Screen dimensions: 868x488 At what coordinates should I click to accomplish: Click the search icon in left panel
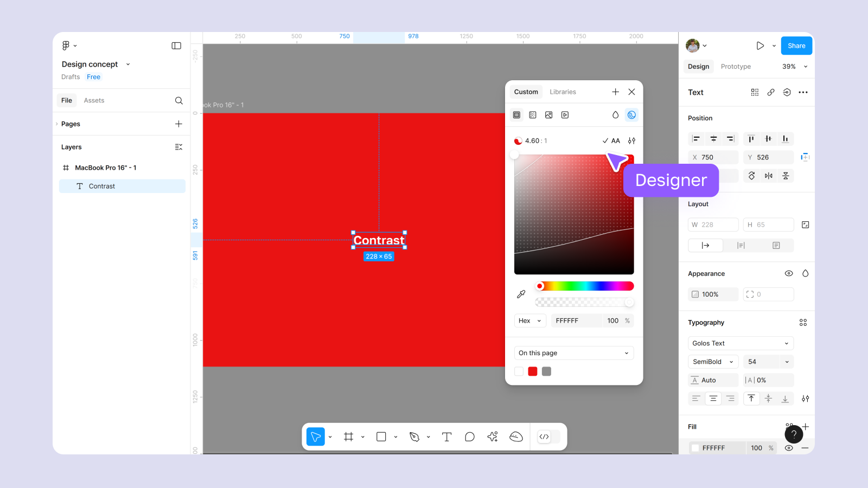178,101
